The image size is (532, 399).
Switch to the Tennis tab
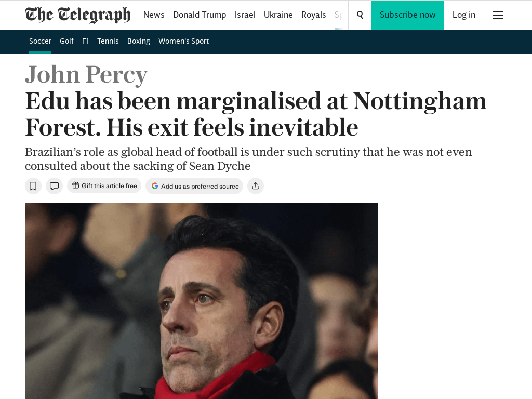click(x=108, y=41)
